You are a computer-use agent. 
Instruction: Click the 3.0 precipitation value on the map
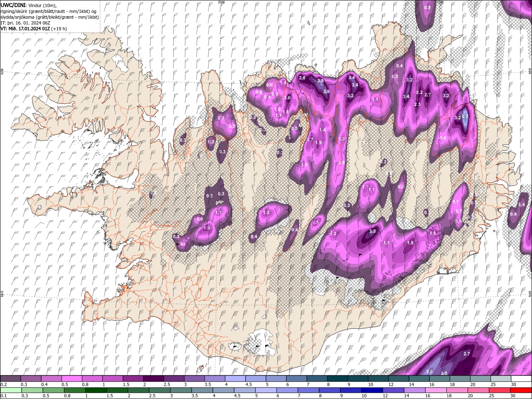point(287,98)
